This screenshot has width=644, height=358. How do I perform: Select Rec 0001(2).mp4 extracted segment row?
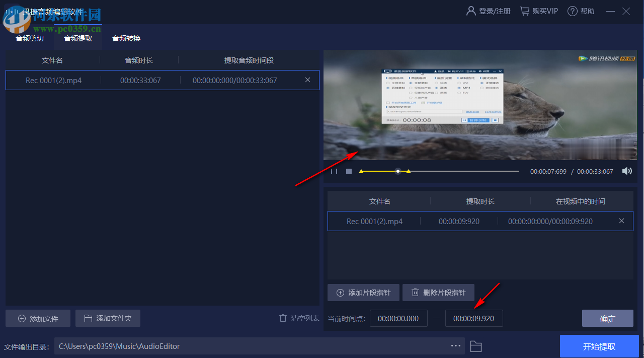(x=480, y=221)
